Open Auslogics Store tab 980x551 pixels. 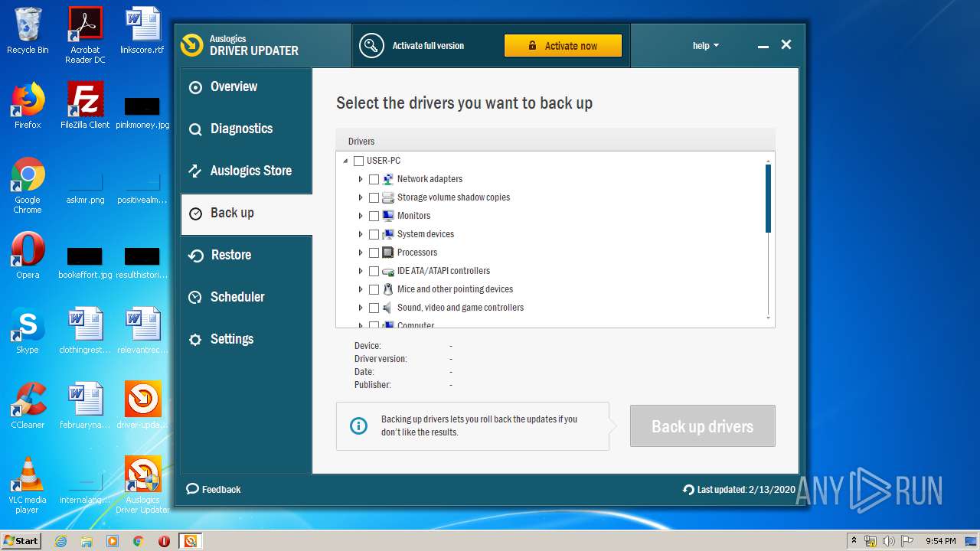click(x=246, y=171)
